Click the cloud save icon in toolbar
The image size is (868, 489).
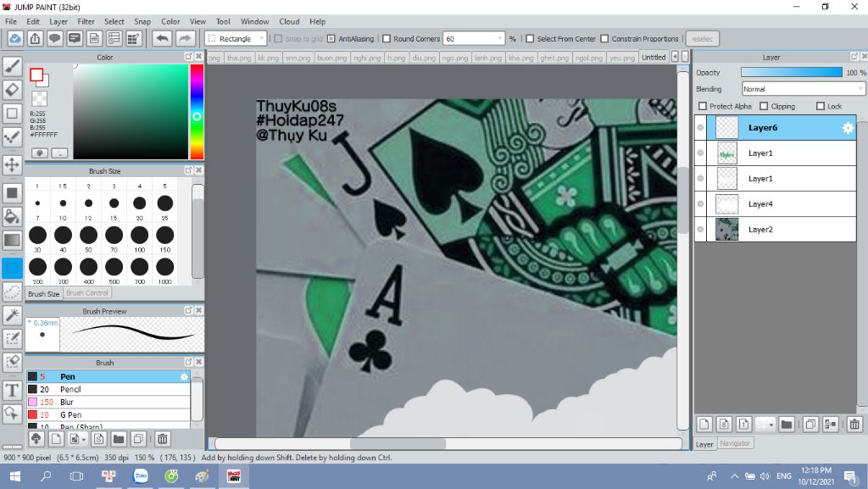tap(15, 39)
